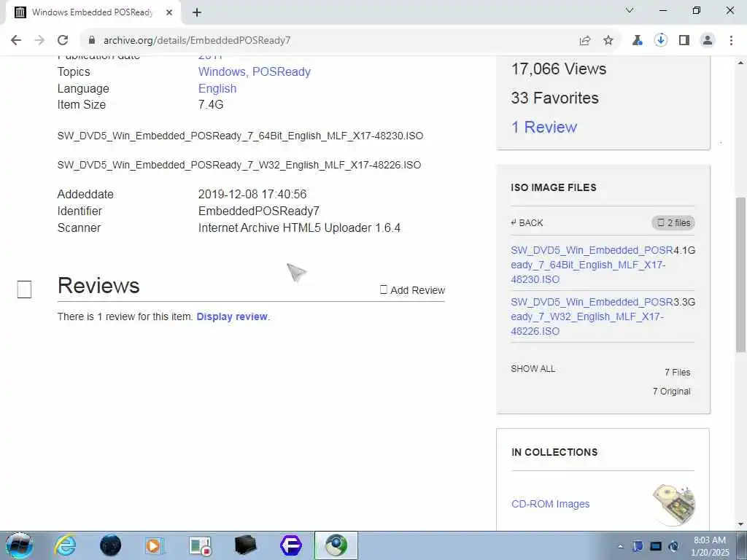This screenshot has width=747, height=560.
Task: Click the W32 ISO filename in description
Action: pos(239,165)
